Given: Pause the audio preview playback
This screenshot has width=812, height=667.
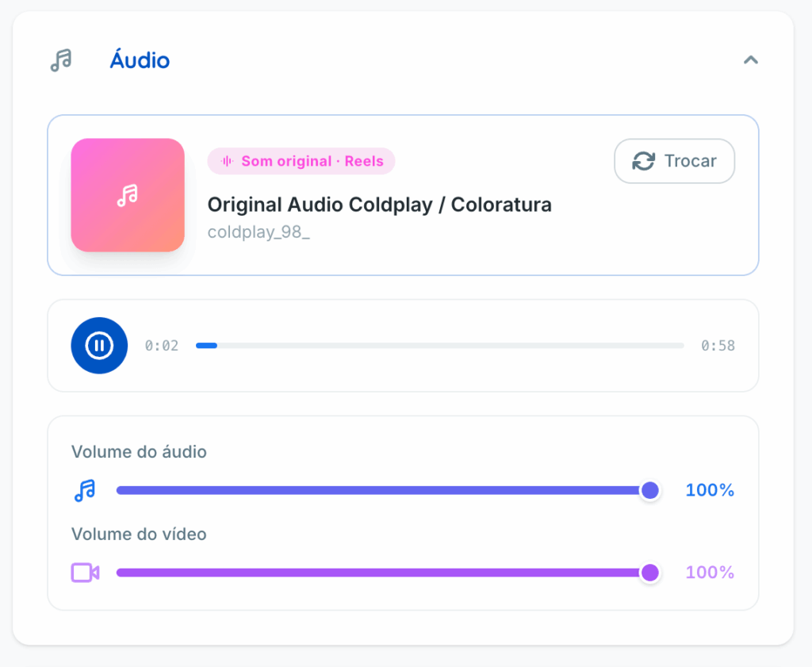Looking at the screenshot, I should click(x=99, y=346).
